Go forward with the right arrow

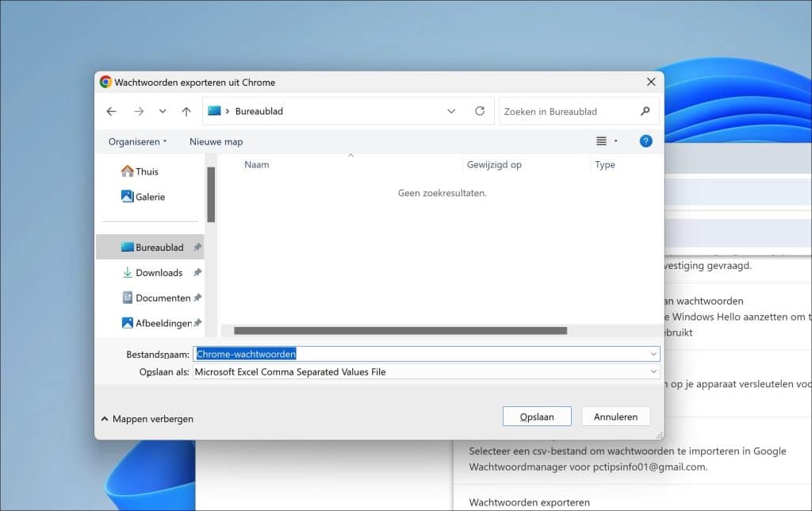139,111
